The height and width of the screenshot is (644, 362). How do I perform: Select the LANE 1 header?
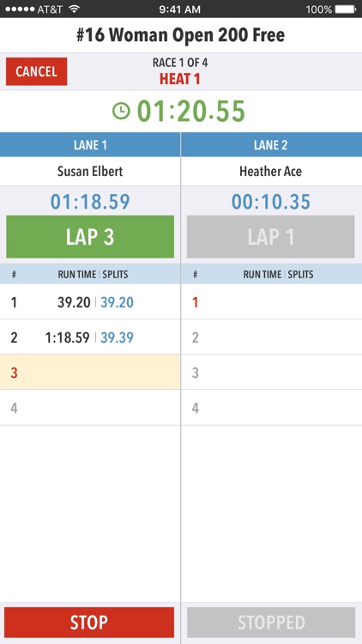tap(90, 144)
